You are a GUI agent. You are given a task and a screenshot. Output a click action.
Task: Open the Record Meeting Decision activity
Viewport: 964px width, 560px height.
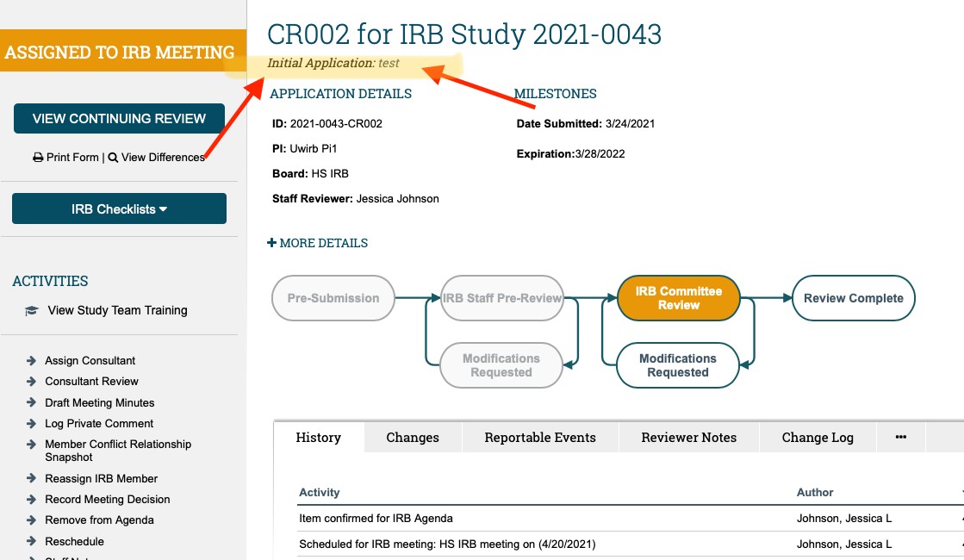pos(108,499)
